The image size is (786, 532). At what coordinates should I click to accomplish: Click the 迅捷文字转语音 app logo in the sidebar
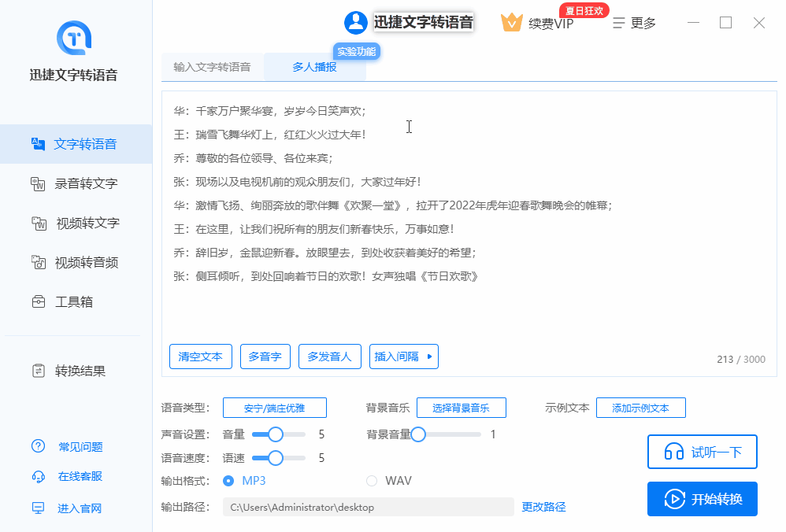tap(74, 38)
